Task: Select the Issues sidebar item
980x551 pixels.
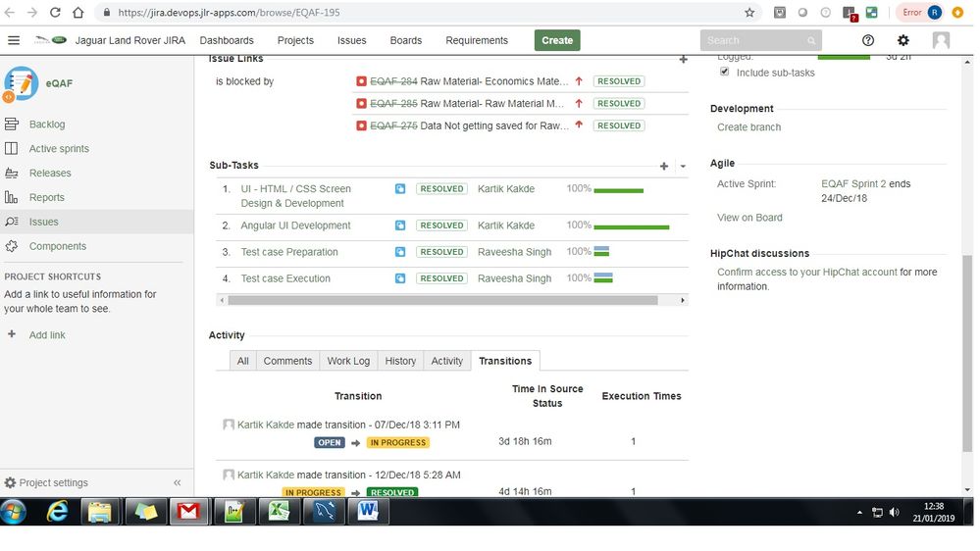Action: coord(97,222)
